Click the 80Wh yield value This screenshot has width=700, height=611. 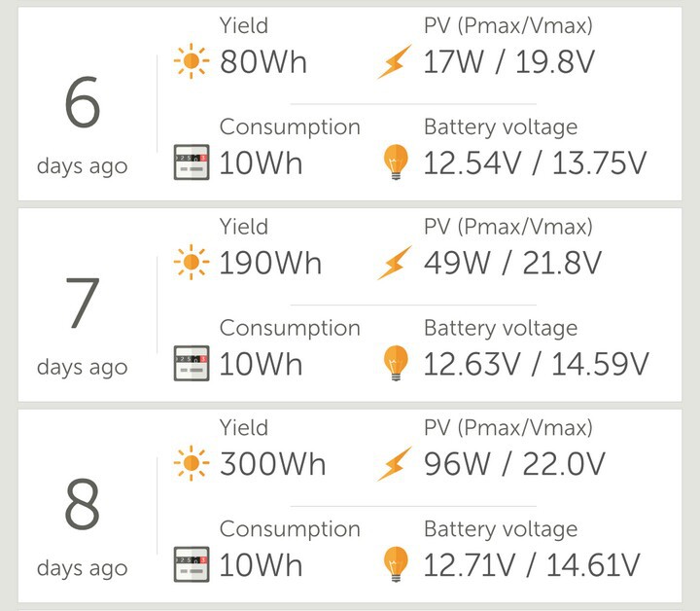[263, 61]
